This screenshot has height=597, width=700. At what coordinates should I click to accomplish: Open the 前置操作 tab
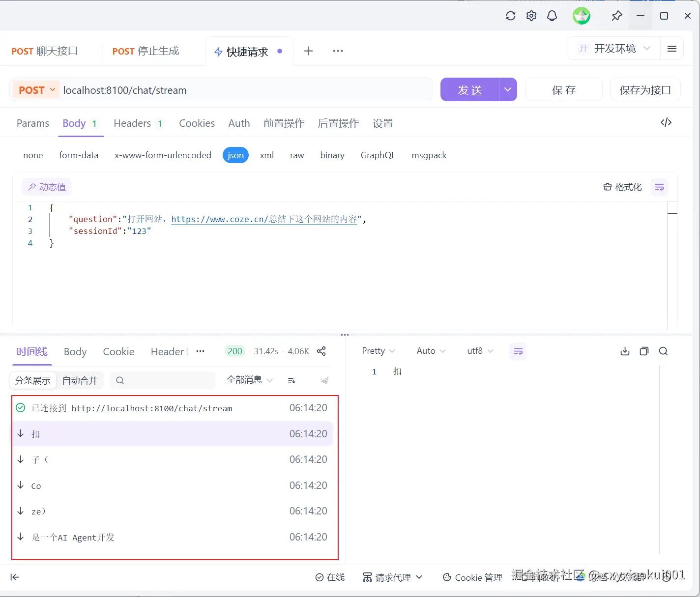[x=284, y=123]
